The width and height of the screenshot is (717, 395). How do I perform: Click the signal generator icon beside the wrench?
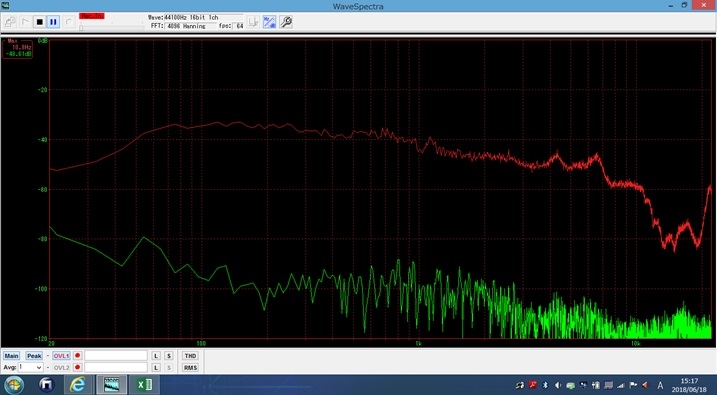point(269,21)
